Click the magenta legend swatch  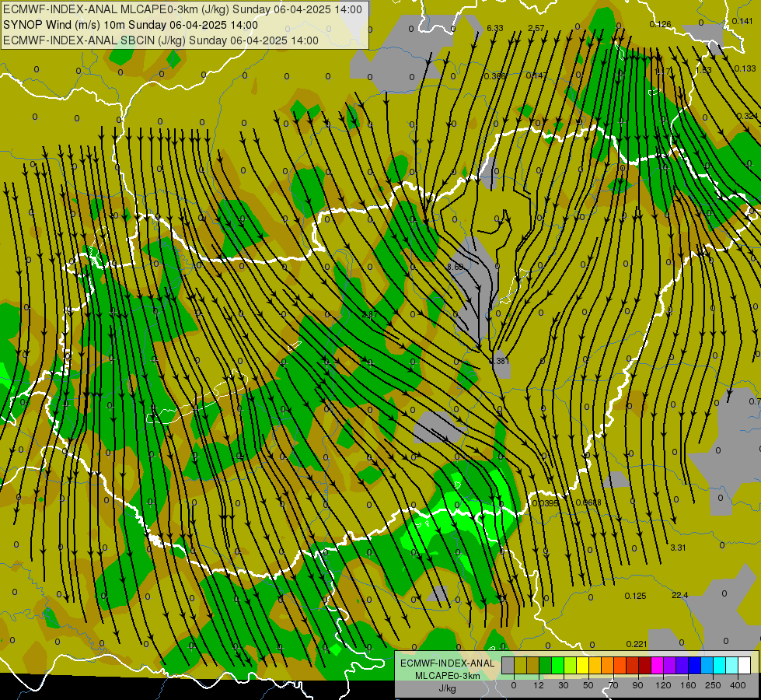[658, 666]
